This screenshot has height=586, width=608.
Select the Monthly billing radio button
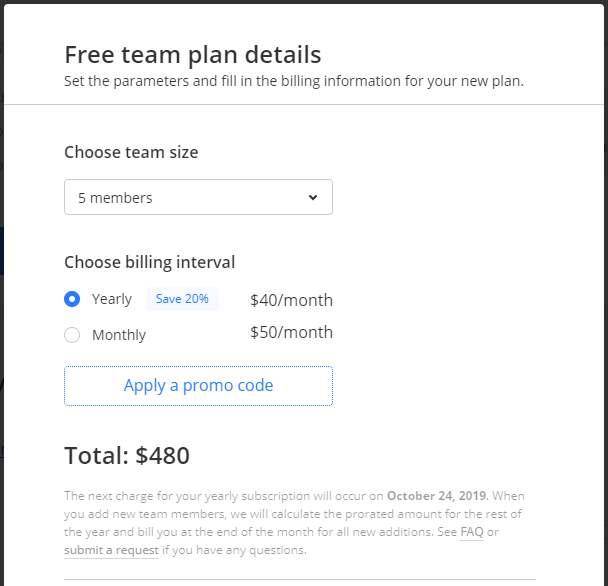pyautogui.click(x=72, y=335)
